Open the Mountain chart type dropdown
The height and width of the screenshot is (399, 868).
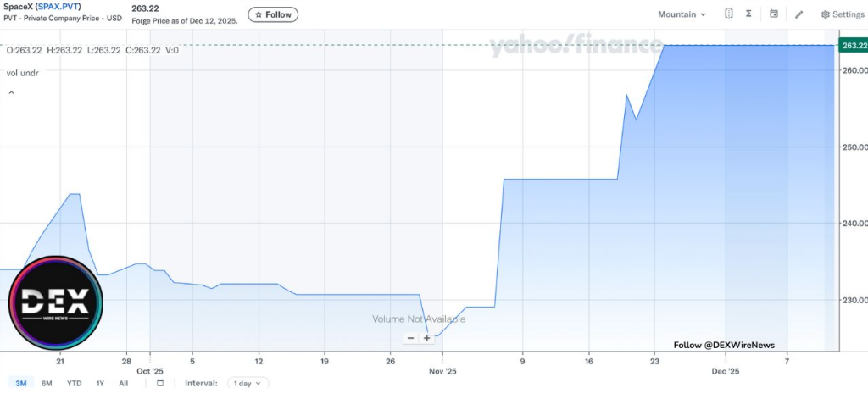(682, 14)
